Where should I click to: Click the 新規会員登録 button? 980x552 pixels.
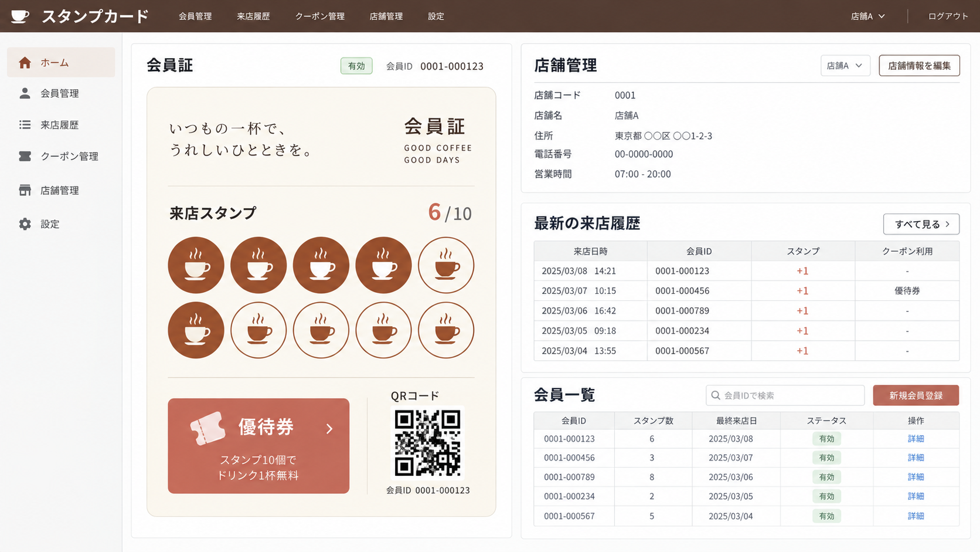pos(916,395)
